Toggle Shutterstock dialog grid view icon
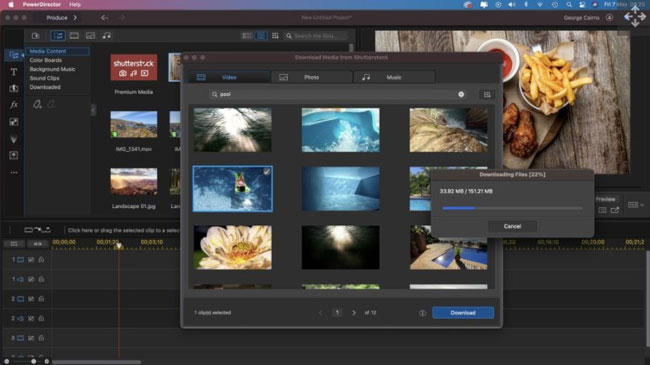This screenshot has height=365, width=650. (487, 95)
